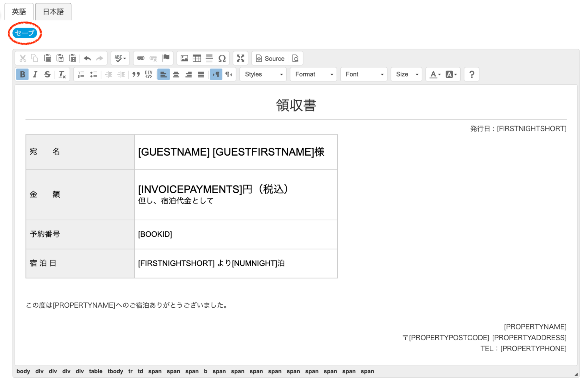Toggle Strikethrough formatting
This screenshot has height=385, width=588.
click(47, 74)
